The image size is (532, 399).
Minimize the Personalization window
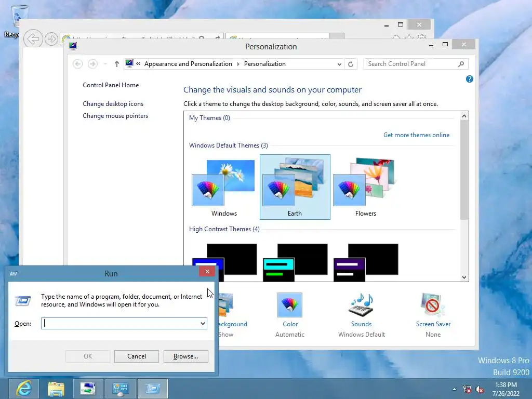pyautogui.click(x=431, y=45)
